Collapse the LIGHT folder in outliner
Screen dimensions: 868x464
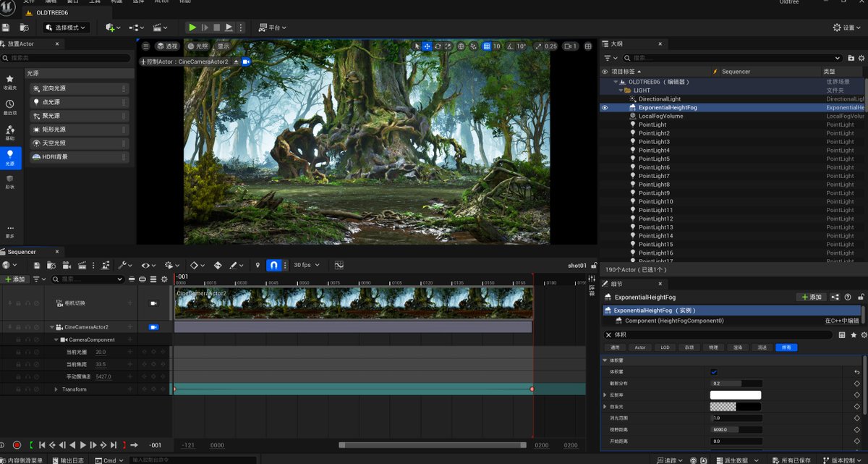pyautogui.click(x=620, y=90)
